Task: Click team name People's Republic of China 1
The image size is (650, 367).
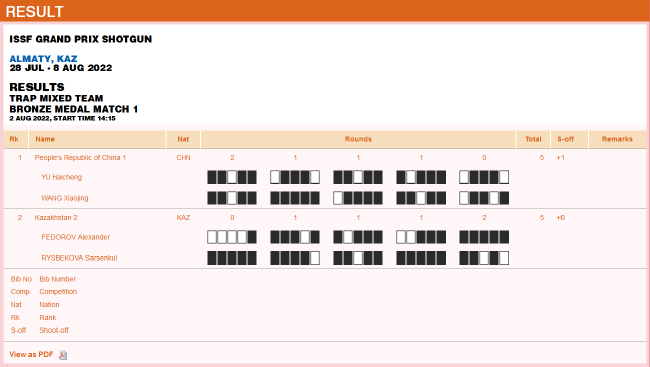Action: (80, 158)
